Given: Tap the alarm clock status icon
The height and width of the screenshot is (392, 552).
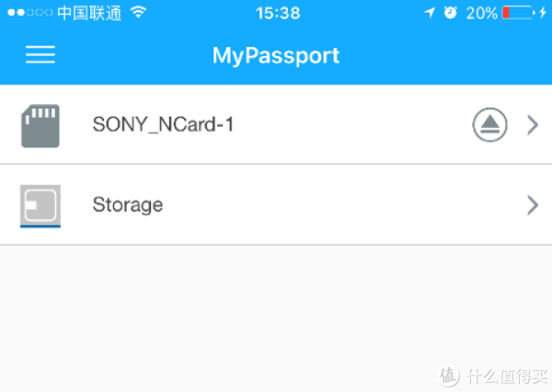Looking at the screenshot, I should tap(450, 13).
